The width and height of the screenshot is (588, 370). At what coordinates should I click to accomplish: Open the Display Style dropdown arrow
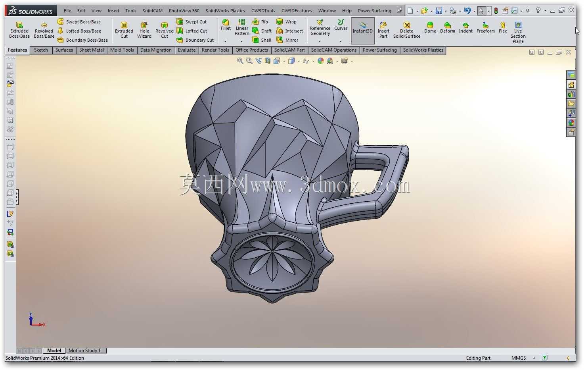click(299, 61)
